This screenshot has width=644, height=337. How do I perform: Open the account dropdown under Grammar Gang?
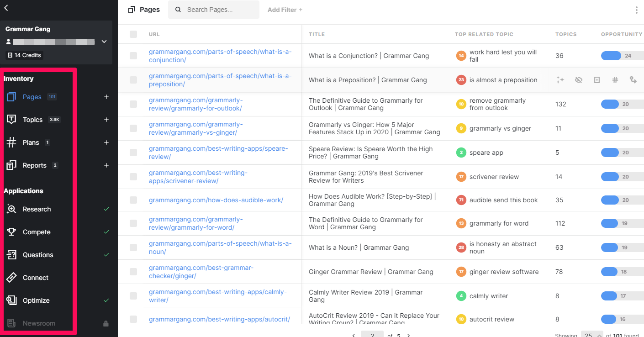tap(104, 42)
